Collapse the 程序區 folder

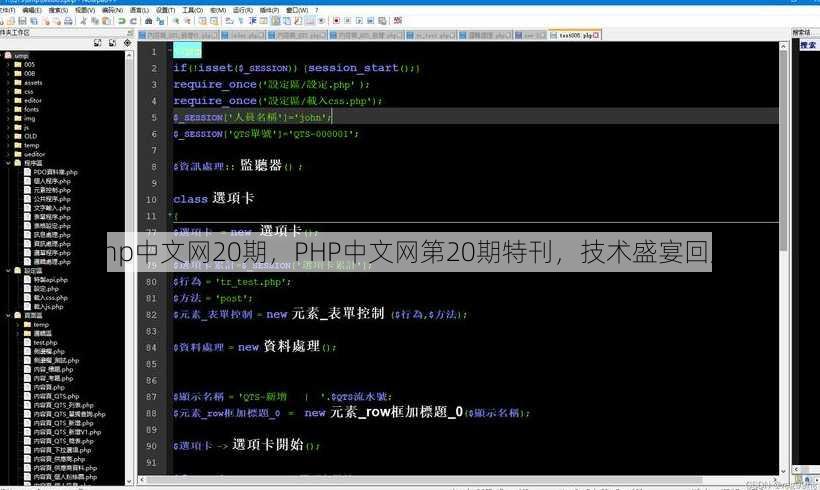pyautogui.click(x=8, y=163)
